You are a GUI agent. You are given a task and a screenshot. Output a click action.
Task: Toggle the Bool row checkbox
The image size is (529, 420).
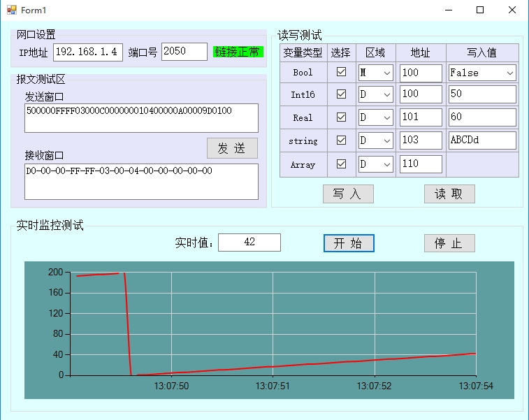341,71
